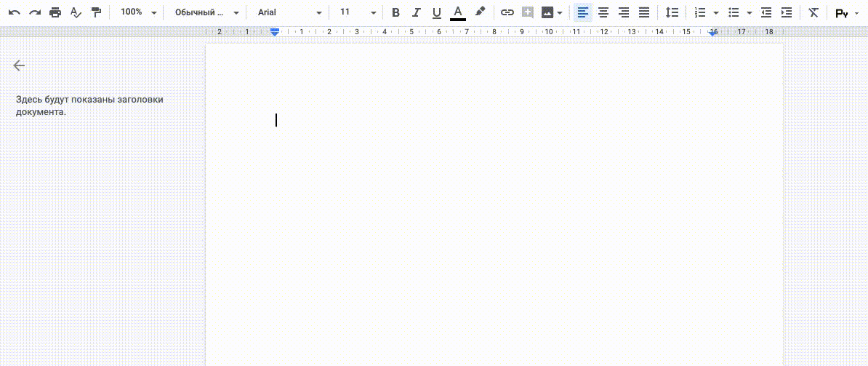Viewport: 868px width, 366px height.
Task: Expand numbered list options arrow
Action: click(716, 13)
